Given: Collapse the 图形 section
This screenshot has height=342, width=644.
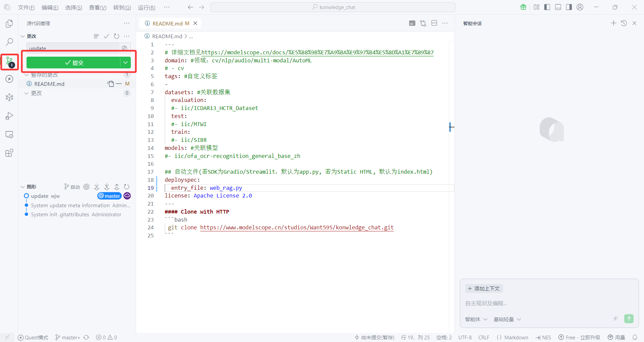Looking at the screenshot, I should (23, 187).
